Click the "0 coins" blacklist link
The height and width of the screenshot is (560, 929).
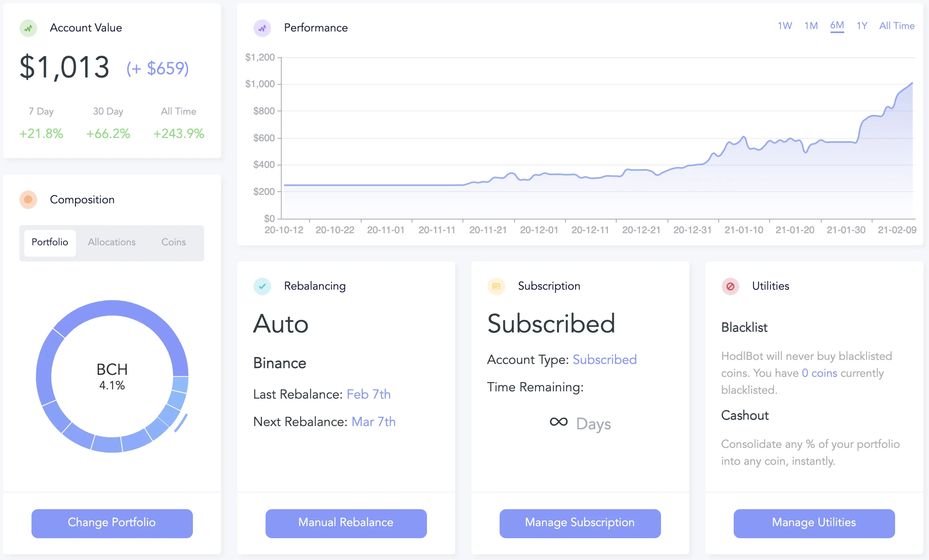(819, 373)
